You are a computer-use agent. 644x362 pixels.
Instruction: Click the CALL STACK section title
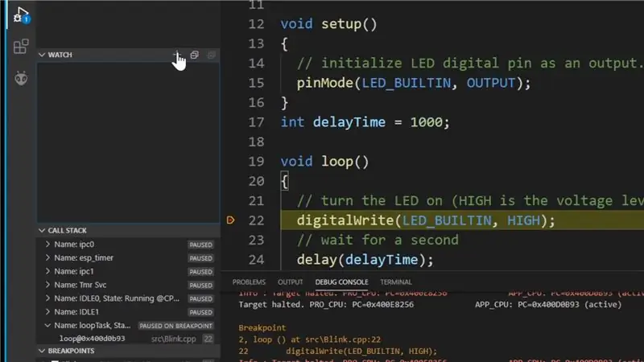[x=68, y=231]
